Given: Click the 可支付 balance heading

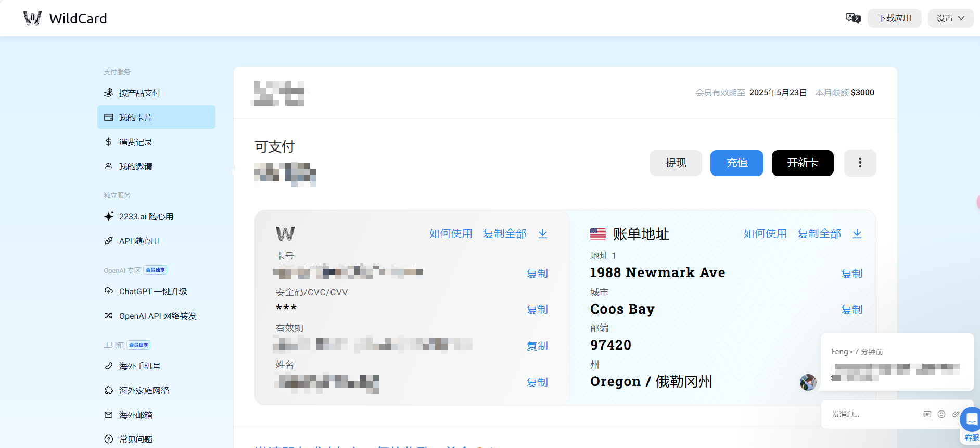Looking at the screenshot, I should pyautogui.click(x=275, y=146).
